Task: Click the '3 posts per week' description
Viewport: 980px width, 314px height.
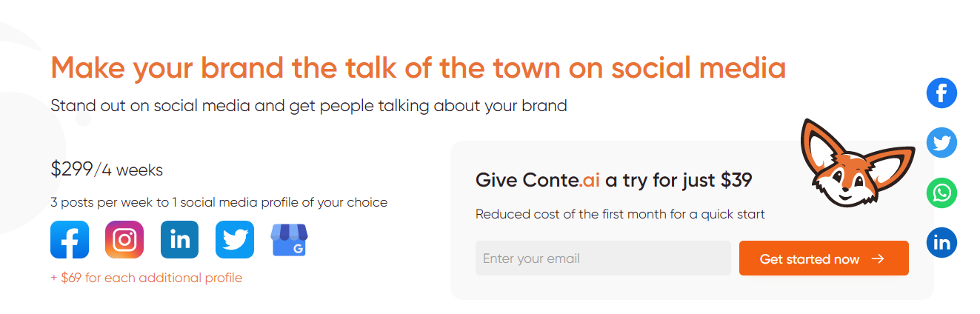Action: [x=219, y=202]
